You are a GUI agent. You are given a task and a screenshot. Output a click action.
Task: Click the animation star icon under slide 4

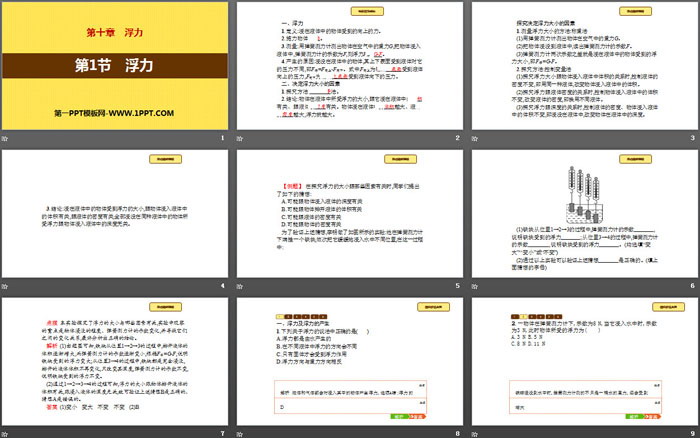point(5,286)
